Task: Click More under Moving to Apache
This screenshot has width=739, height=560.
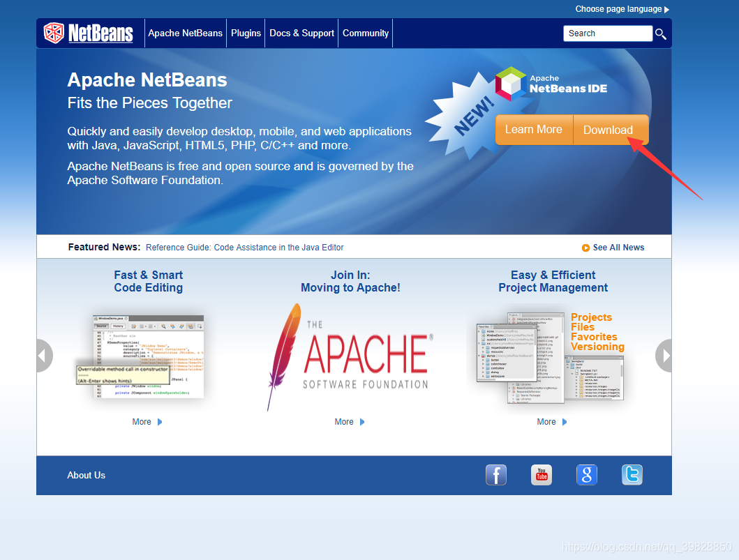Action: (344, 422)
